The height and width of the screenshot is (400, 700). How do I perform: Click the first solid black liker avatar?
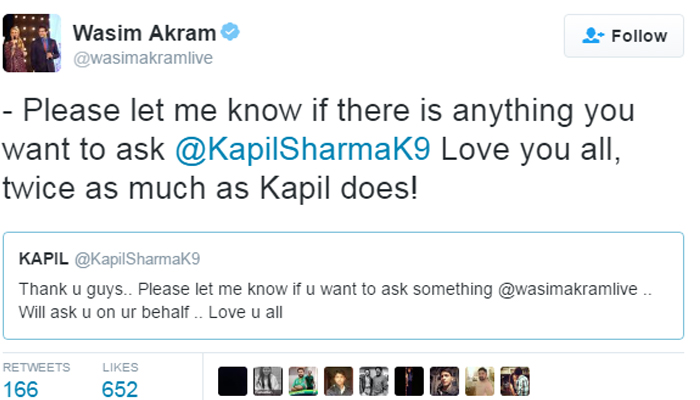(233, 381)
